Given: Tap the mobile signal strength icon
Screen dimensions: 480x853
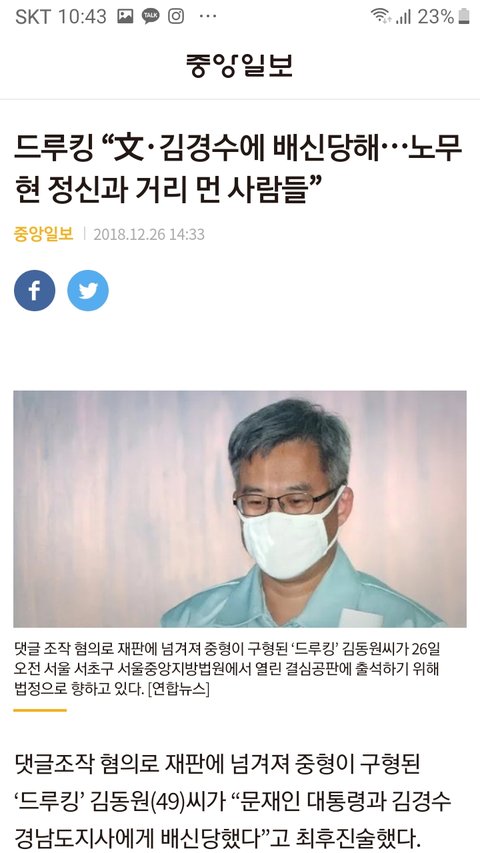Looking at the screenshot, I should [x=403, y=17].
